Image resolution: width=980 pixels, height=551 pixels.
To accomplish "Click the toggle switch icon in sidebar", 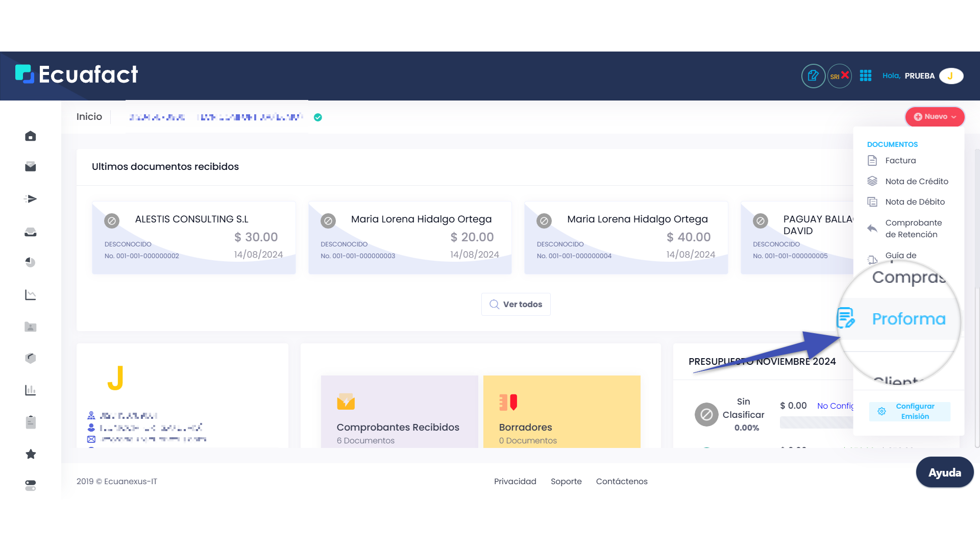I will pos(31,485).
